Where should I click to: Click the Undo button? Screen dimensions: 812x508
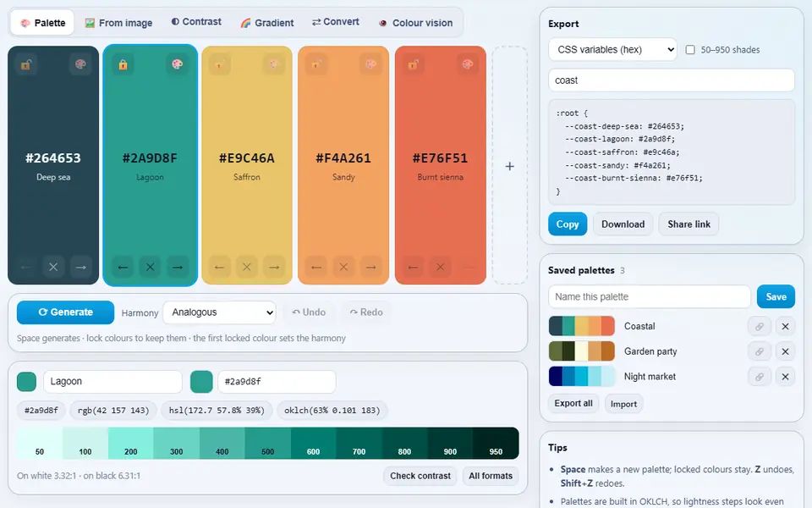point(310,312)
